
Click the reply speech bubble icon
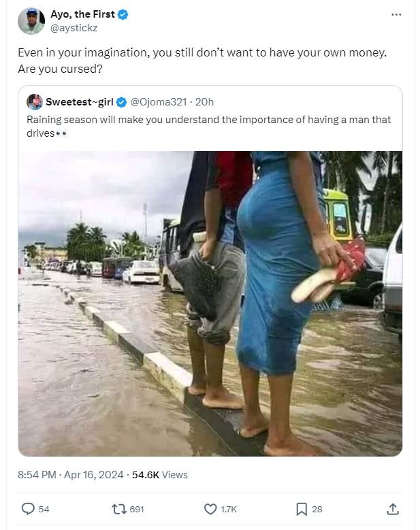click(x=29, y=508)
